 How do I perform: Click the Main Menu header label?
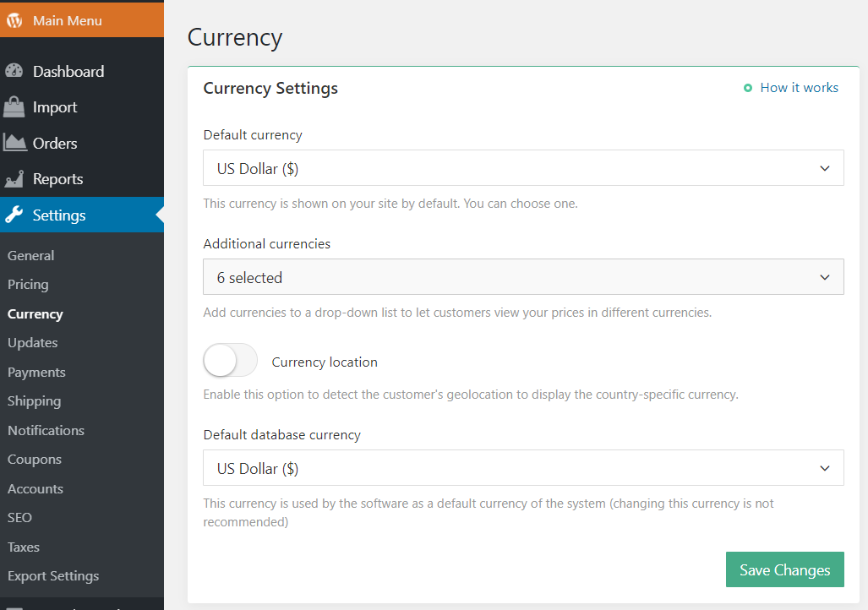pos(67,20)
